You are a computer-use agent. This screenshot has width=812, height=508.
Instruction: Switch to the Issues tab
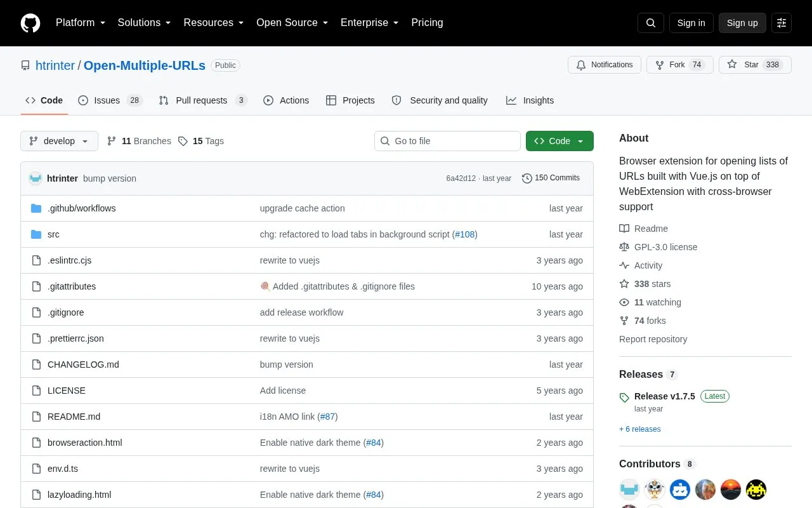pyautogui.click(x=110, y=100)
